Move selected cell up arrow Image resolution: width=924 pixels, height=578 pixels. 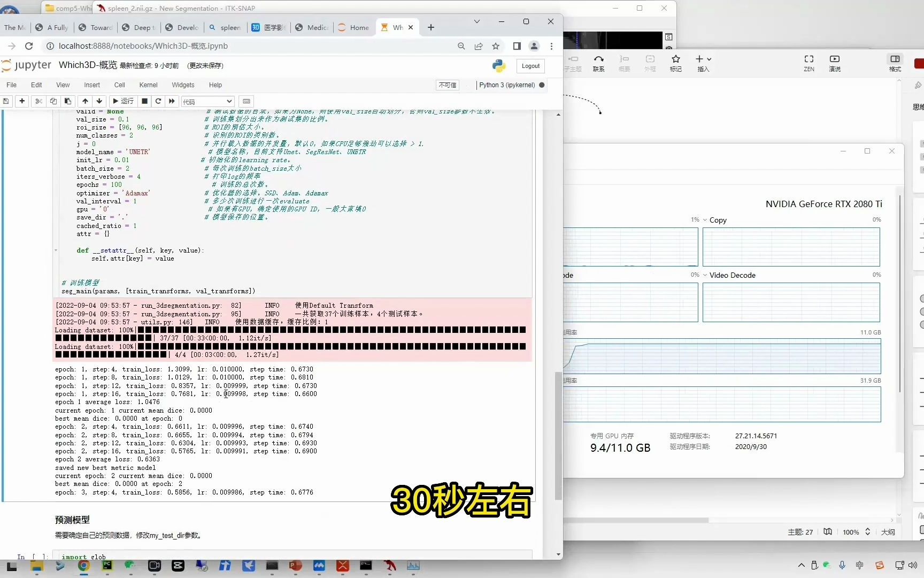pyautogui.click(x=85, y=101)
